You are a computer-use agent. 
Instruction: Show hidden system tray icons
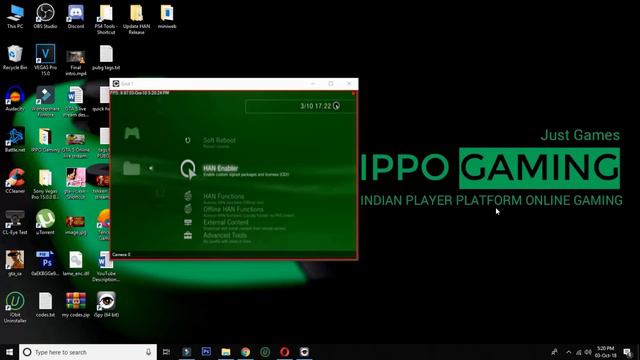pos(569,352)
